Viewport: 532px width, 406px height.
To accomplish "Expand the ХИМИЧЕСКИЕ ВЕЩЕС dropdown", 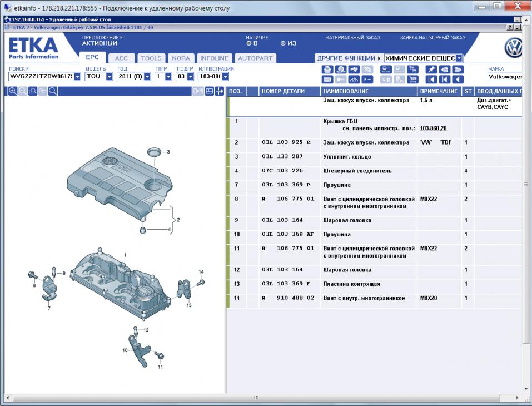I will point(459,58).
